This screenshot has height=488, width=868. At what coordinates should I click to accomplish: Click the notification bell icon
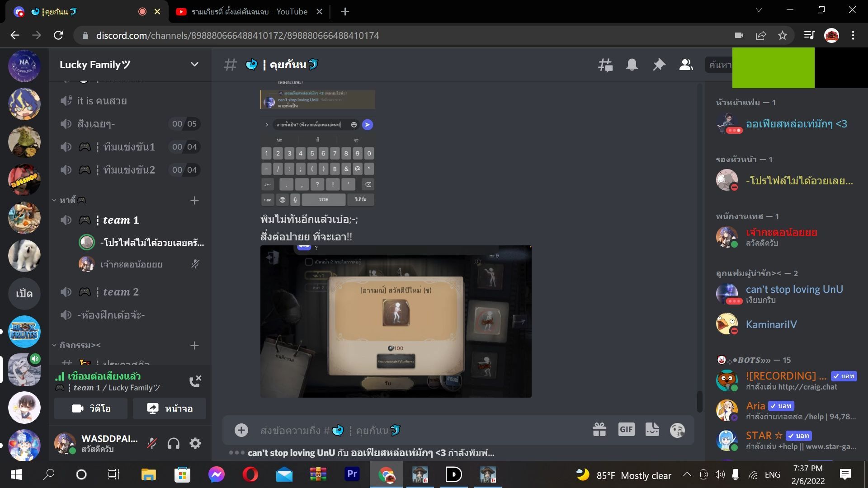click(632, 65)
